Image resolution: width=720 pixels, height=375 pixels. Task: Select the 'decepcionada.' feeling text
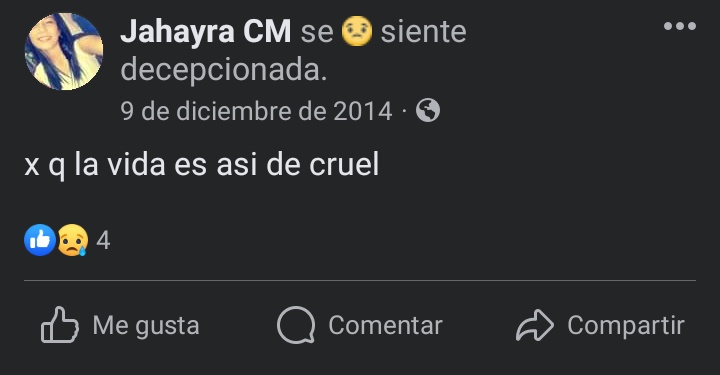coord(224,69)
